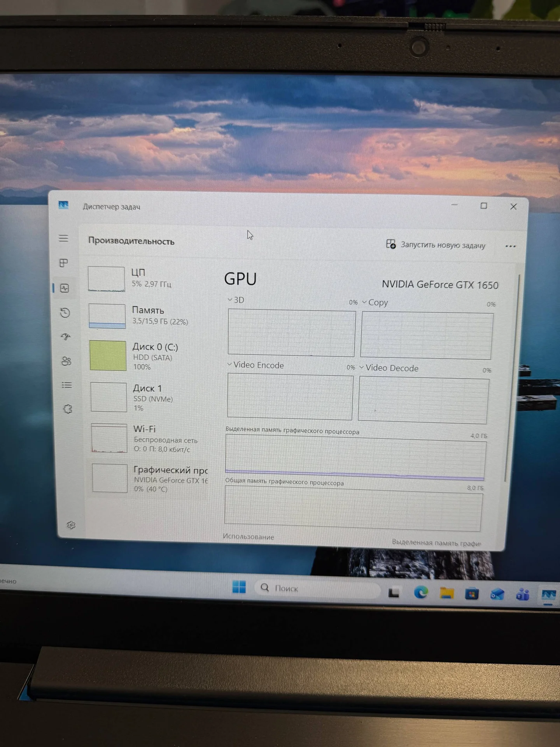Open Microsoft Store from the taskbar
560x747 pixels.
(x=472, y=594)
